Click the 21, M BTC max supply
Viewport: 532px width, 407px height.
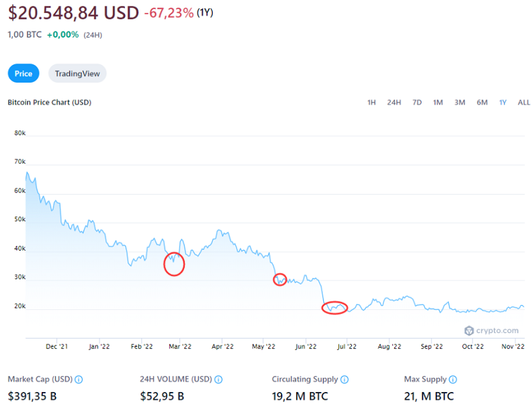[429, 396]
